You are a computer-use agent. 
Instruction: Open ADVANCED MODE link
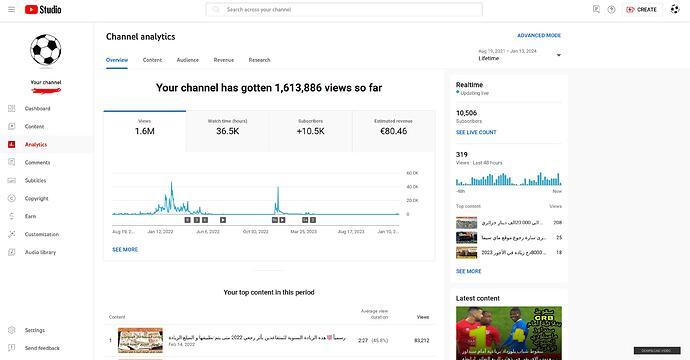coord(539,35)
